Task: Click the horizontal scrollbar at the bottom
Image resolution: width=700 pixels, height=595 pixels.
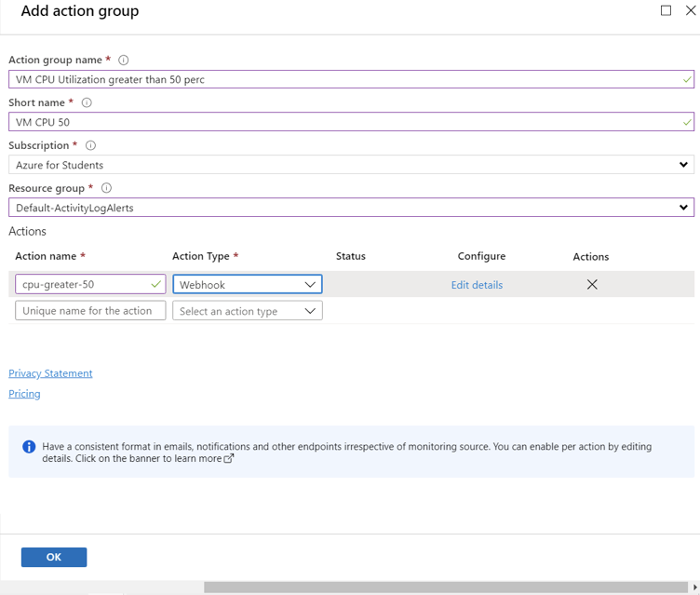Action: pos(446,587)
